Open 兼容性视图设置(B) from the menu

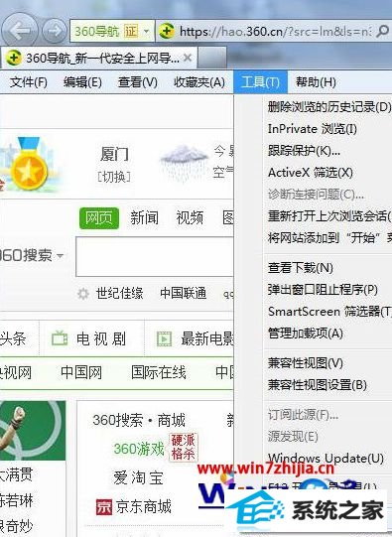[x=318, y=385]
